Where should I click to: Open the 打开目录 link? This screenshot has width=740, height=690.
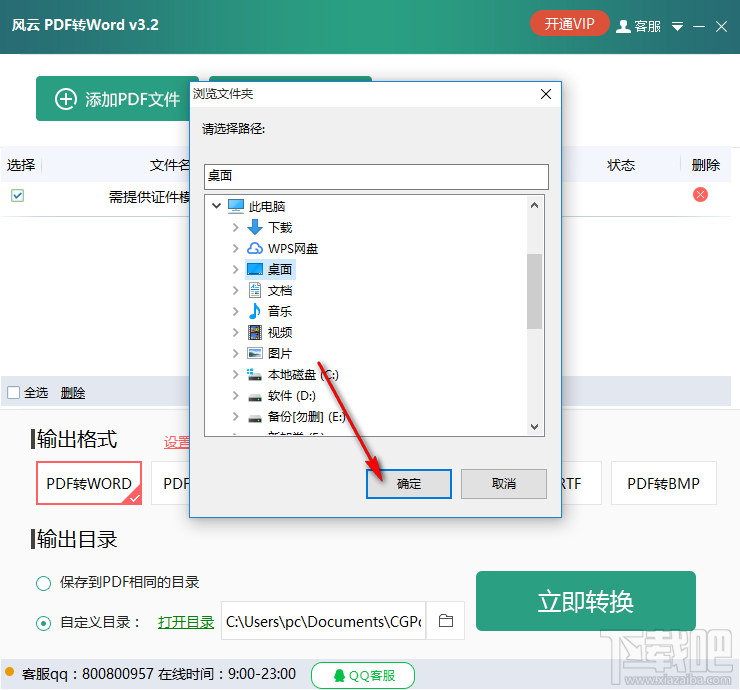click(x=186, y=623)
